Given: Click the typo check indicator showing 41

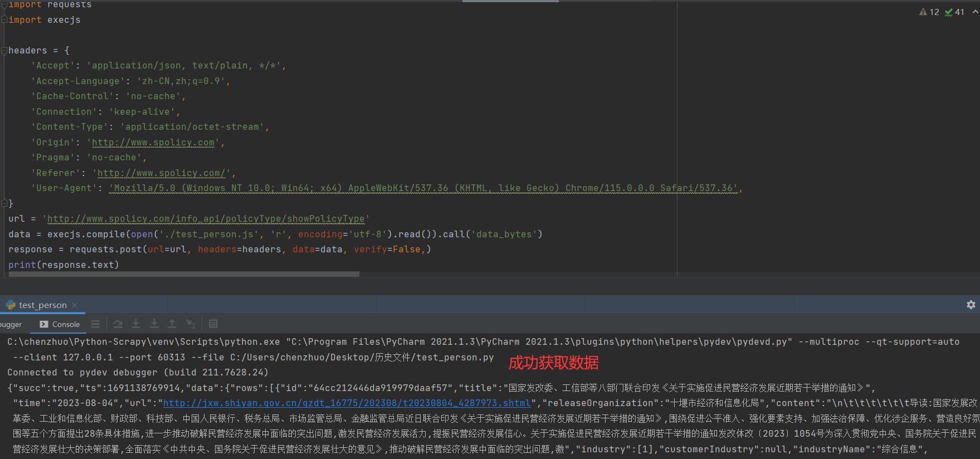Looking at the screenshot, I should 954,12.
